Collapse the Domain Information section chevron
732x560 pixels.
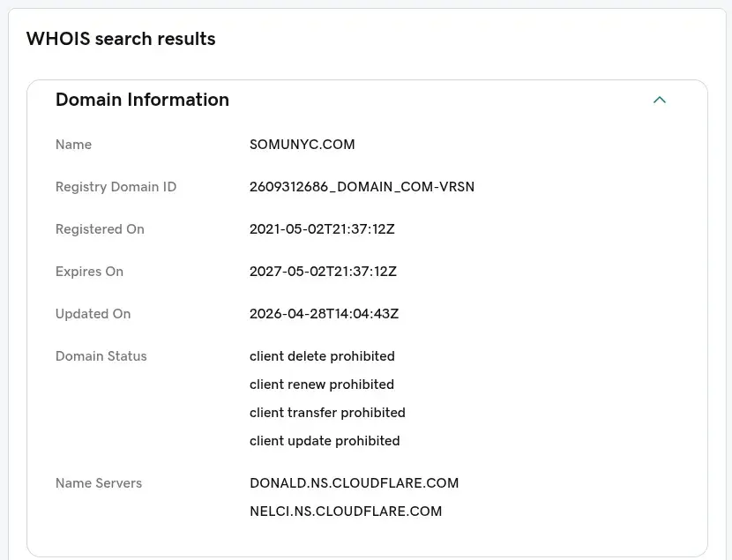[659, 100]
